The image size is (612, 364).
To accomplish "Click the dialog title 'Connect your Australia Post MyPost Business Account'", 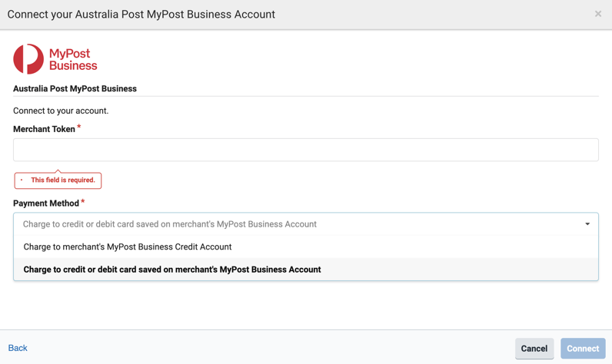I will point(141,15).
